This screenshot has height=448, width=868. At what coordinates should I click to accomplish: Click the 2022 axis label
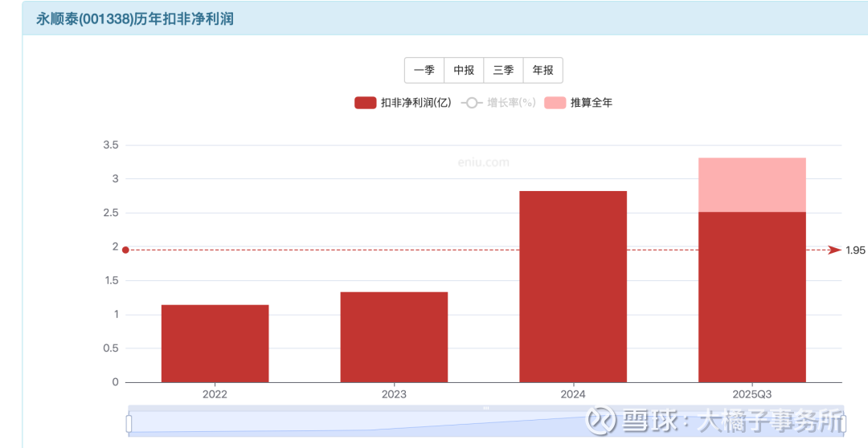[x=215, y=394]
